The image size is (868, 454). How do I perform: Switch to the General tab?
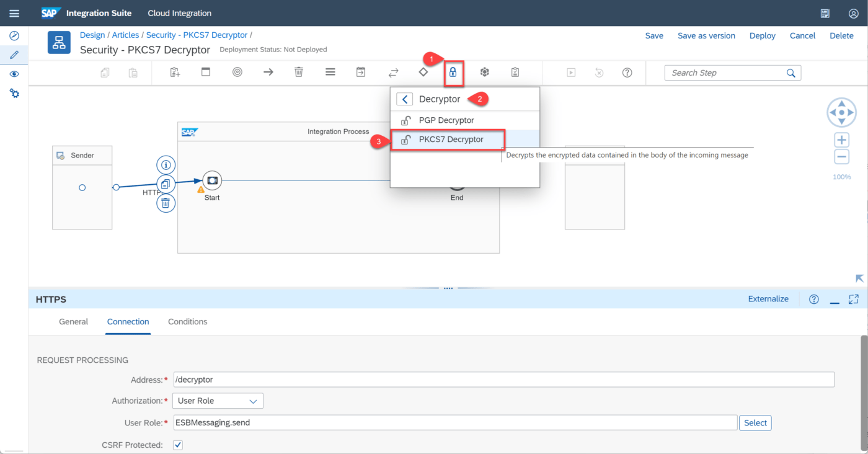pyautogui.click(x=74, y=321)
